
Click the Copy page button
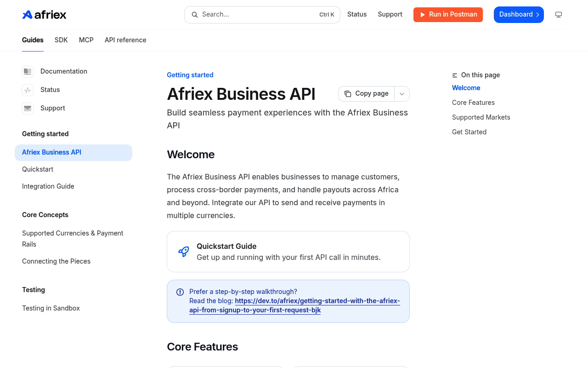tap(367, 94)
